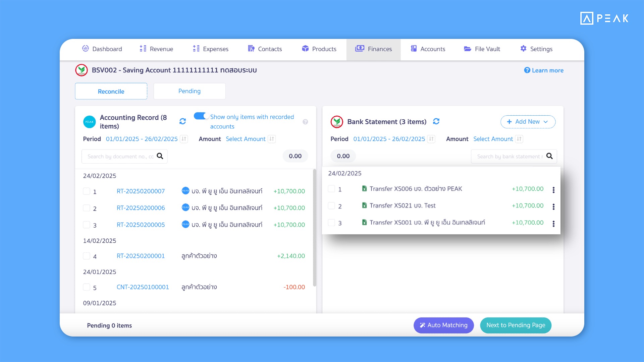Viewport: 644px width, 362px height.
Task: Type in the accounting record search field
Action: click(121, 156)
